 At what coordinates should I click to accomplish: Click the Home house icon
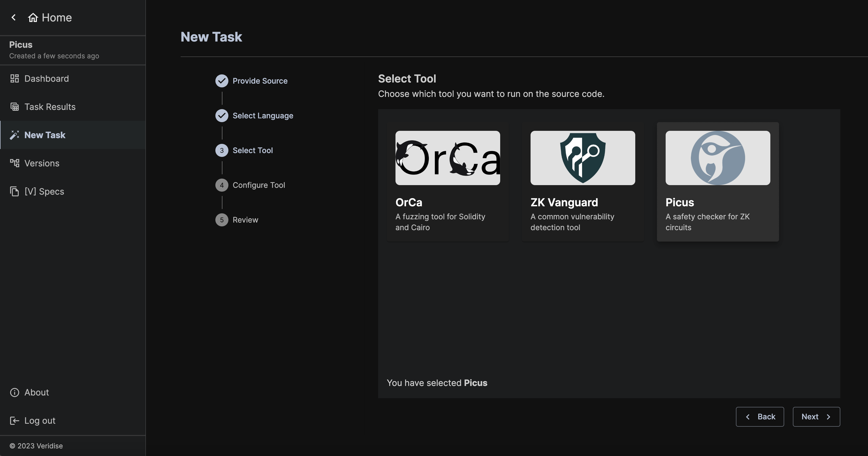[x=33, y=18]
